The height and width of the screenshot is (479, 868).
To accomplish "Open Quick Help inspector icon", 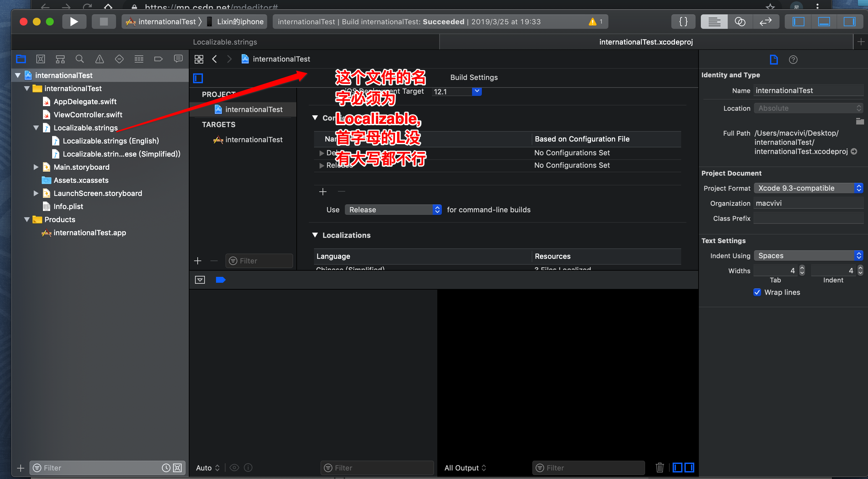I will tap(793, 60).
